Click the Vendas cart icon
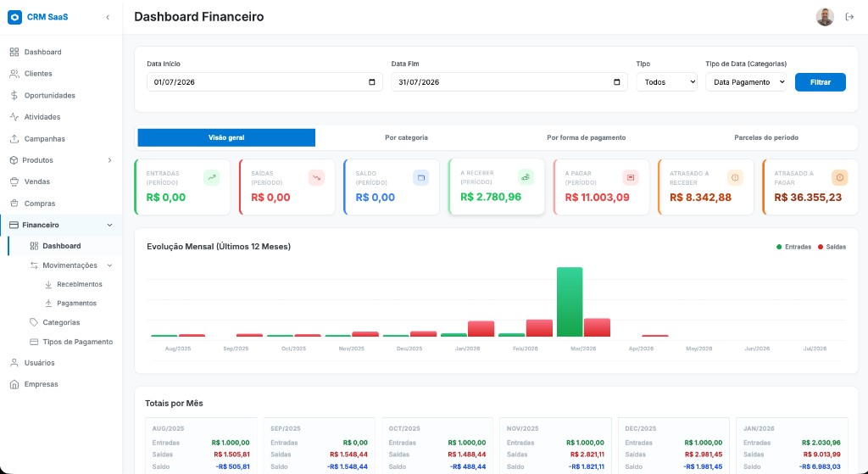The height and width of the screenshot is (474, 868). point(14,181)
